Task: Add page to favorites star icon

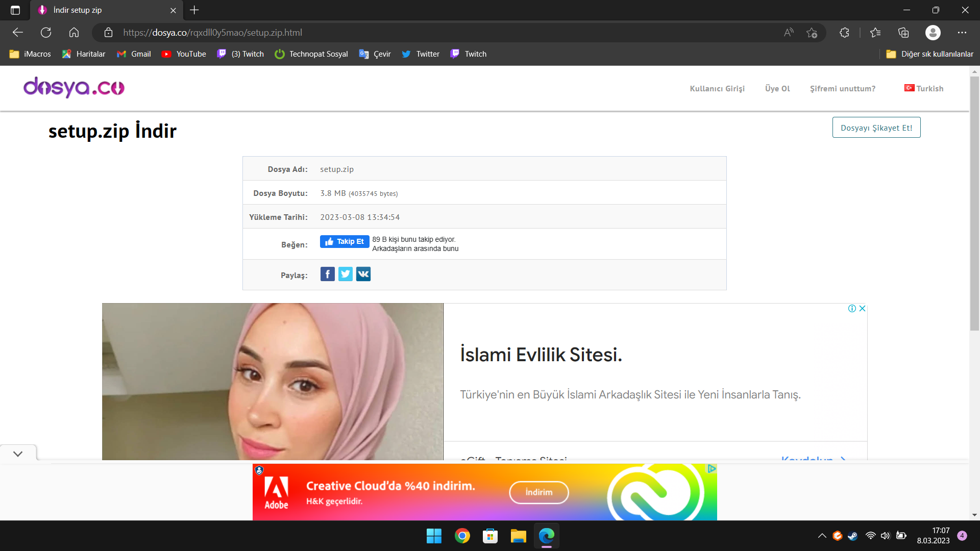Action: [x=812, y=33]
